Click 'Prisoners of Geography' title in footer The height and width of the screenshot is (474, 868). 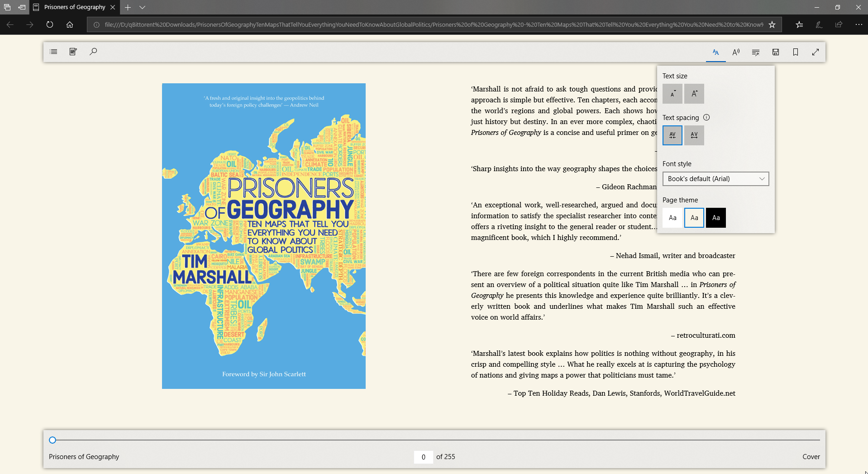(84, 457)
